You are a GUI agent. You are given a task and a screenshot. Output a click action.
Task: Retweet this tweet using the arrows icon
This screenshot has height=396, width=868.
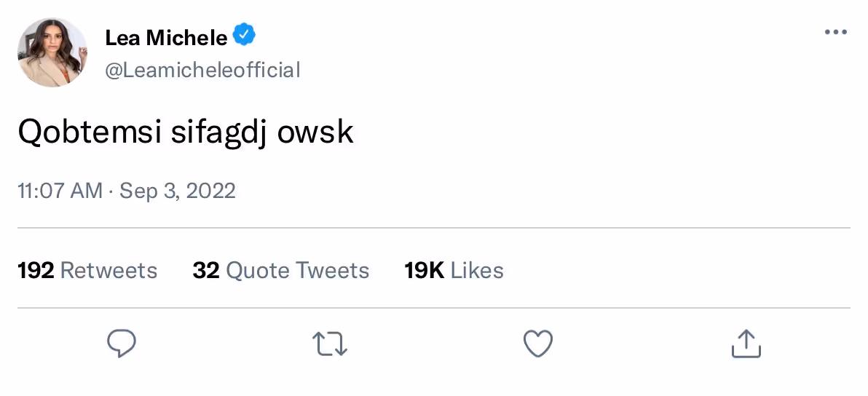coord(330,344)
